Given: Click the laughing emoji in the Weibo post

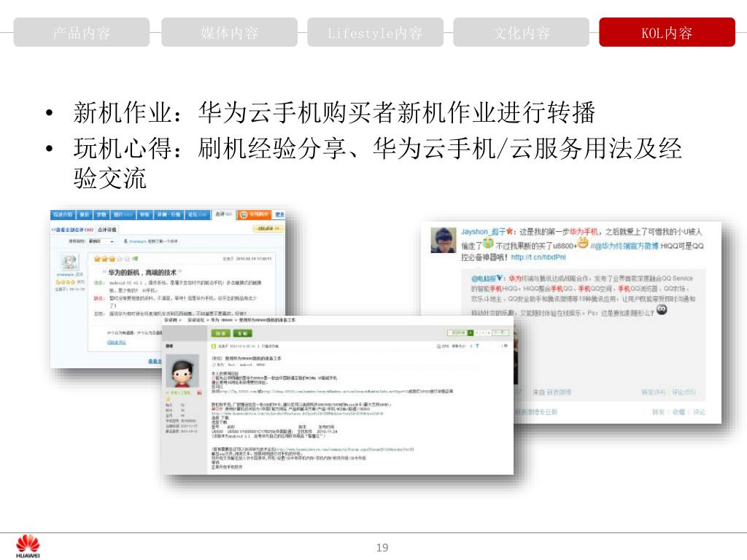Looking at the screenshot, I should point(583,244).
